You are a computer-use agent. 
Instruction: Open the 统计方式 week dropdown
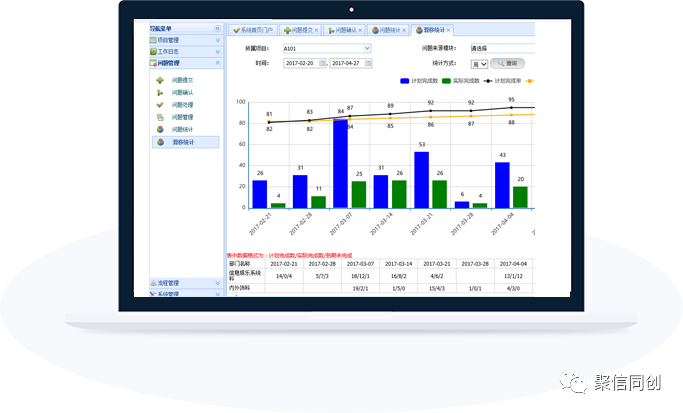click(x=479, y=64)
